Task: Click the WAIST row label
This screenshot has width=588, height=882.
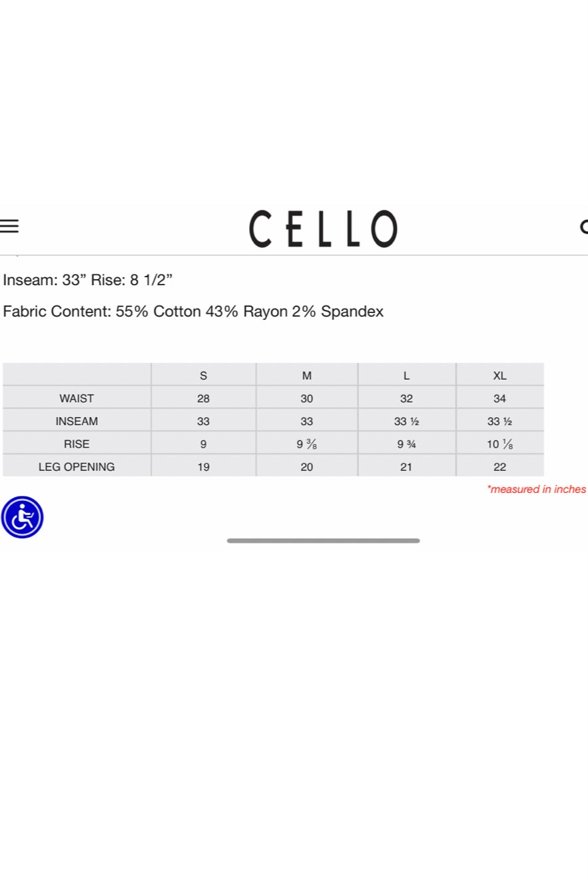Action: click(77, 398)
